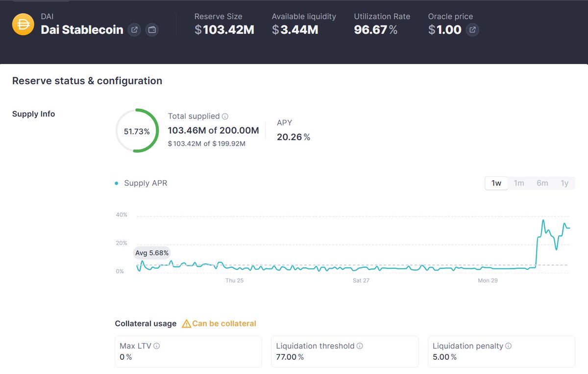This screenshot has width=588, height=374.
Task: Click the Mon 29 axis label
Action: click(488, 280)
